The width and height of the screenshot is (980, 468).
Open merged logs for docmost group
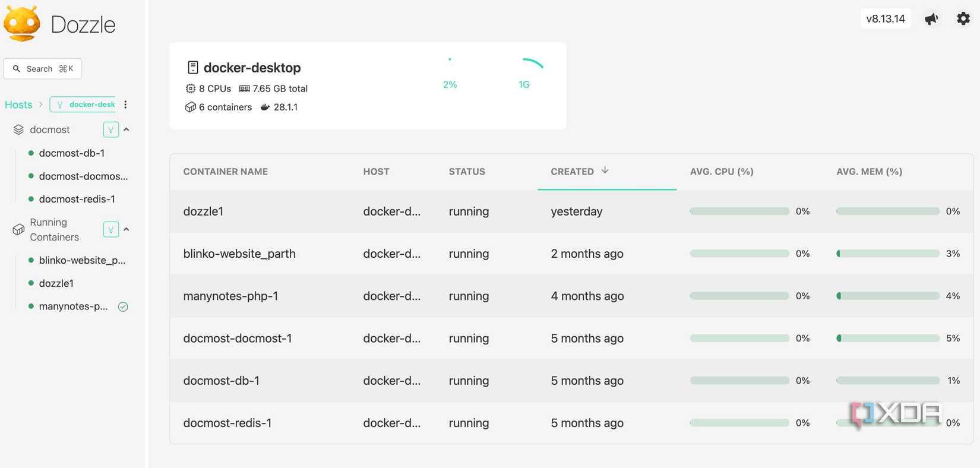[x=111, y=129]
